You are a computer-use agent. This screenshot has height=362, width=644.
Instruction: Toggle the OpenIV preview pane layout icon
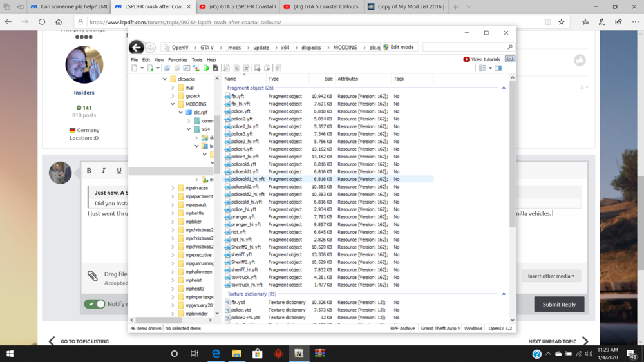click(x=498, y=68)
